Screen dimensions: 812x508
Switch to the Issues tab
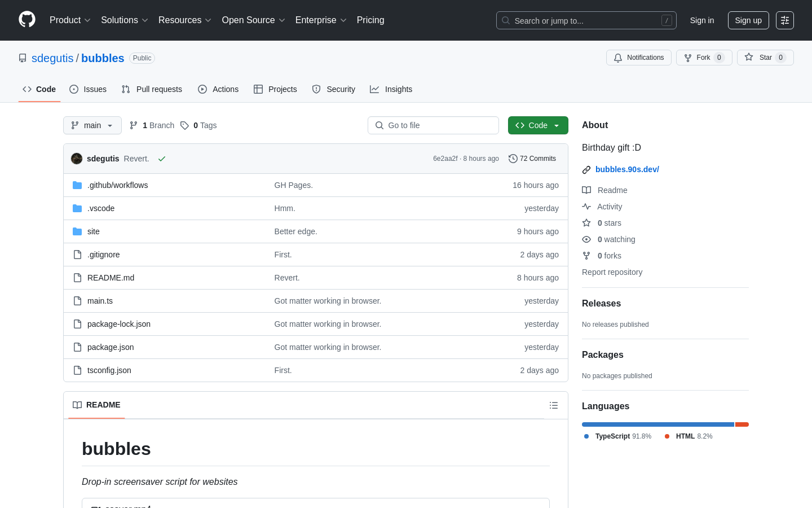click(x=88, y=89)
